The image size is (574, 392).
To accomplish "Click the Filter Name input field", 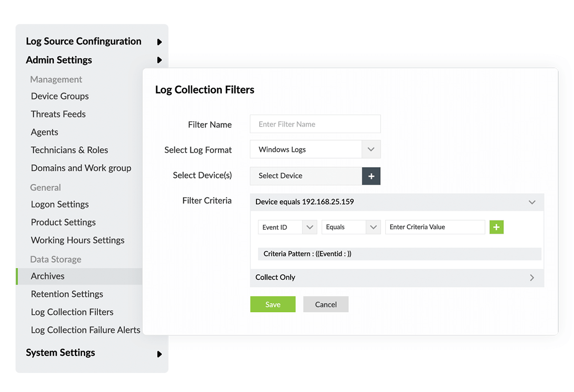I will point(315,124).
